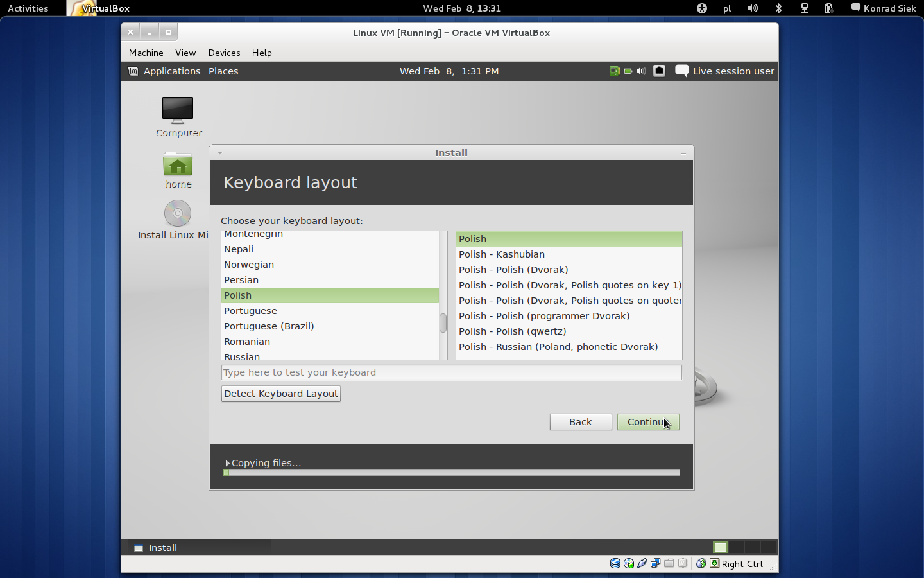
Task: Select Polish (Dvorak, Polish quotes on key 1)
Action: pyautogui.click(x=569, y=285)
